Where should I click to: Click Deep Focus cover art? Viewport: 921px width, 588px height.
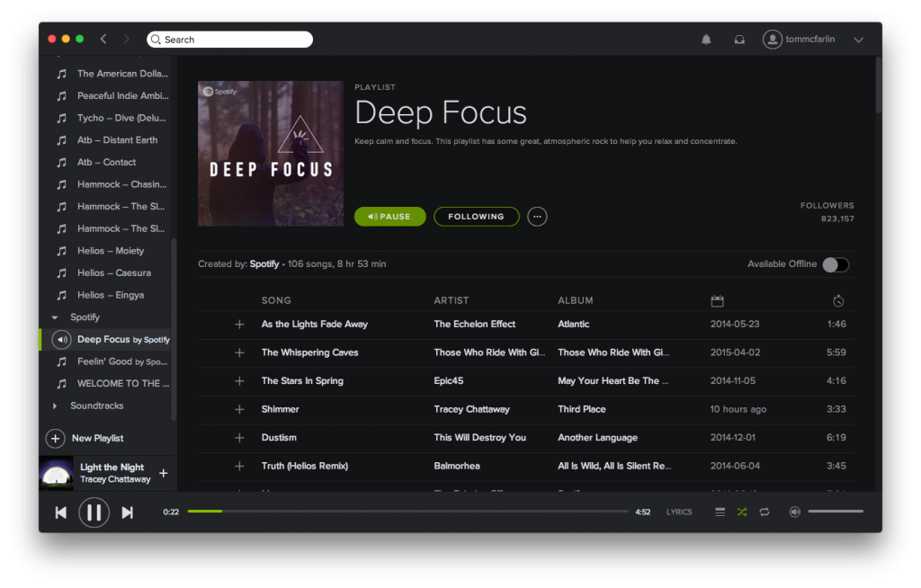(x=271, y=154)
